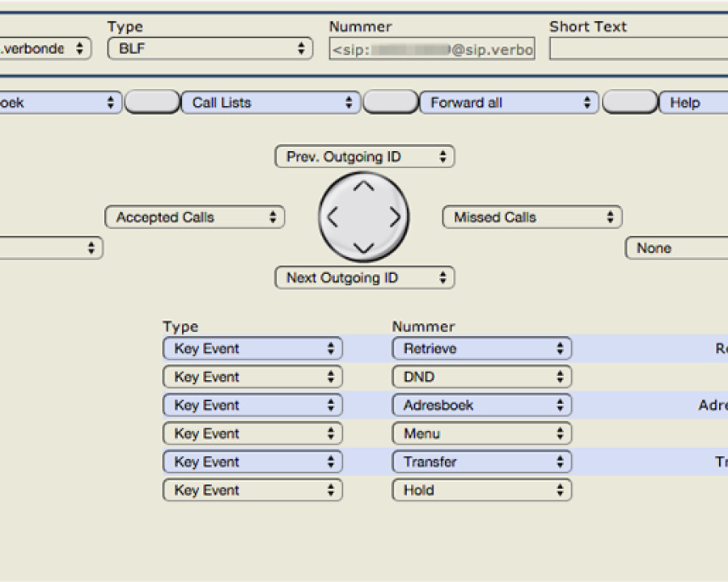Click the blank key button left of Call Lists
Viewport: 728px width, 582px height.
tap(151, 103)
